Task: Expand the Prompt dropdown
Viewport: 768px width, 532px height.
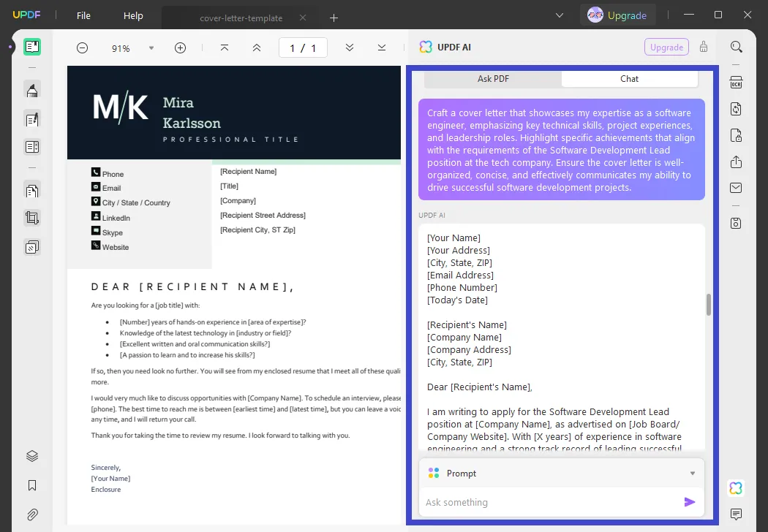Action: [692, 473]
